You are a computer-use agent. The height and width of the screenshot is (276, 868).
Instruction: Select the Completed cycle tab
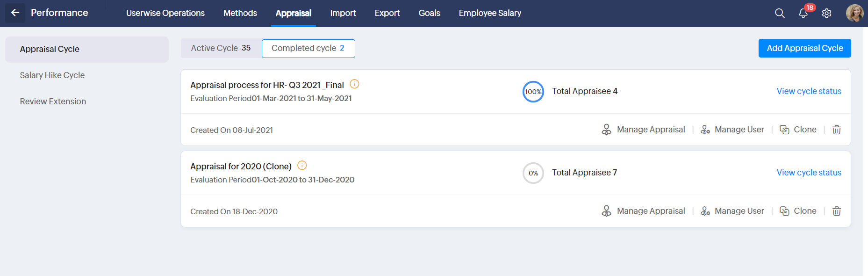click(x=308, y=48)
